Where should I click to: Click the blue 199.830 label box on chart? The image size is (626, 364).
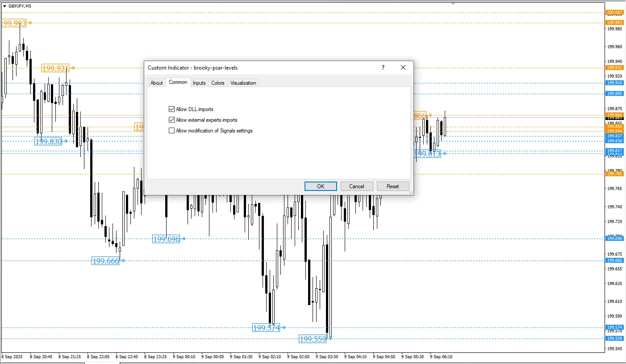coord(48,141)
